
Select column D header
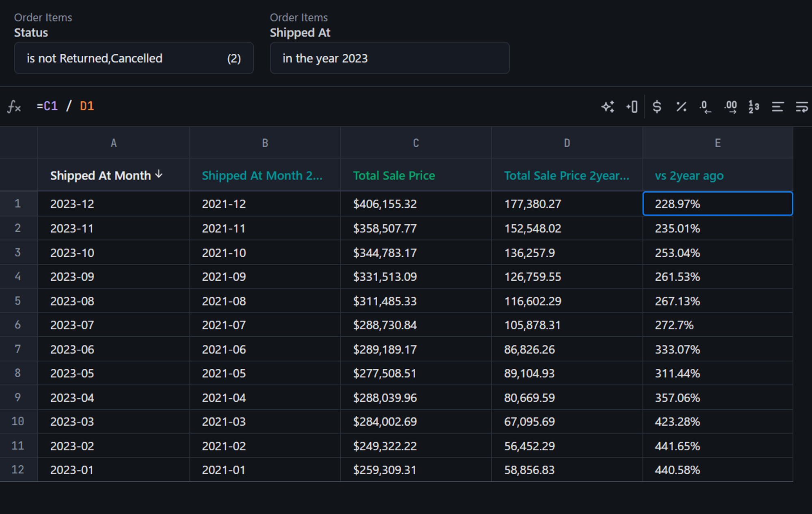click(567, 143)
